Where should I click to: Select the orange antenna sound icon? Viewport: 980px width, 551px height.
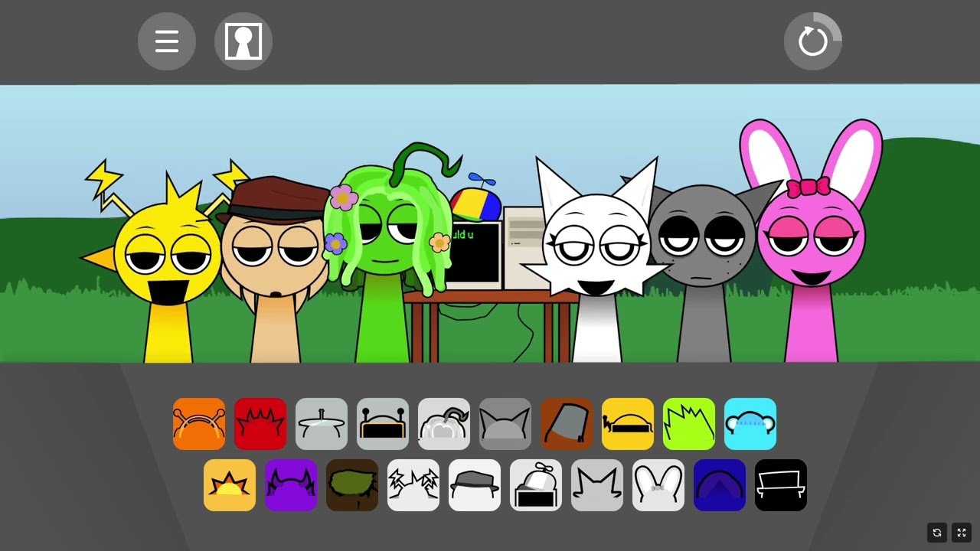pos(199,424)
